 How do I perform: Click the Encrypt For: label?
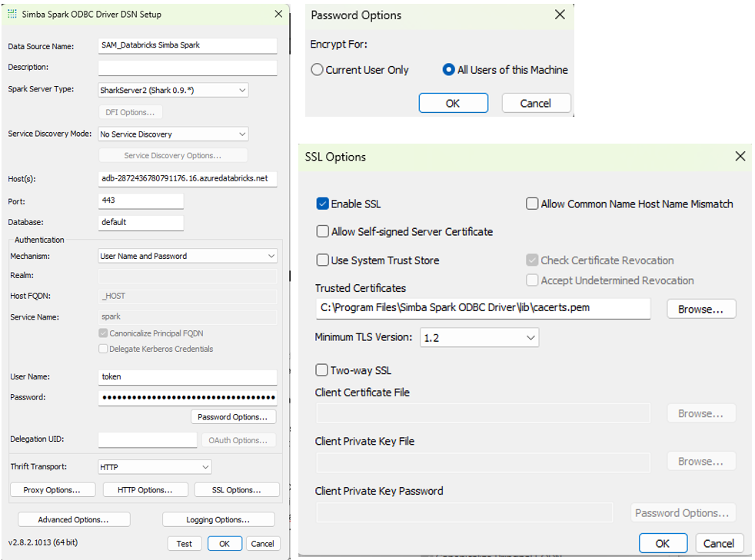339,45
